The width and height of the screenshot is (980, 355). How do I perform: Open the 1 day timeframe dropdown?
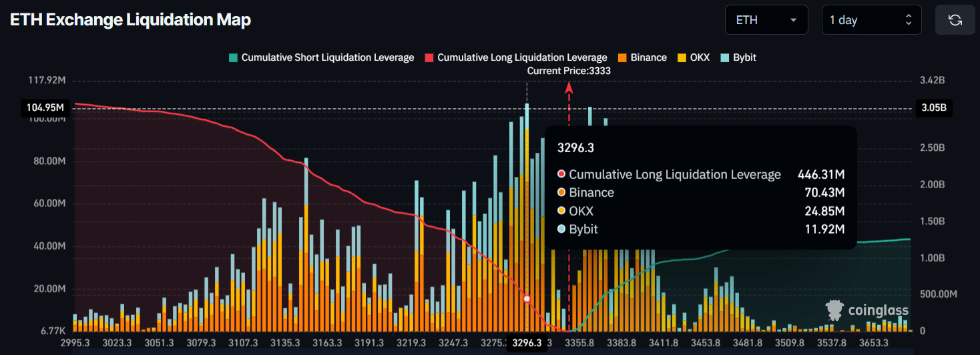[x=870, y=20]
